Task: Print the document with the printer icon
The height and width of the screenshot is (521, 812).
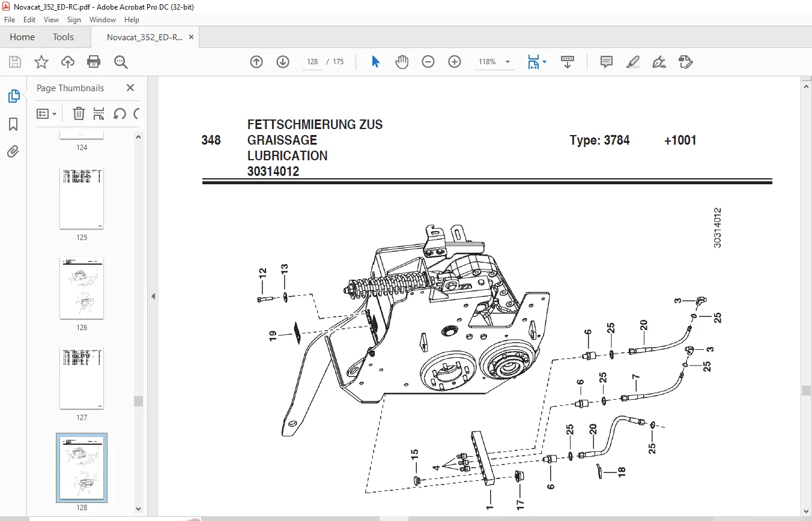Action: tap(94, 62)
